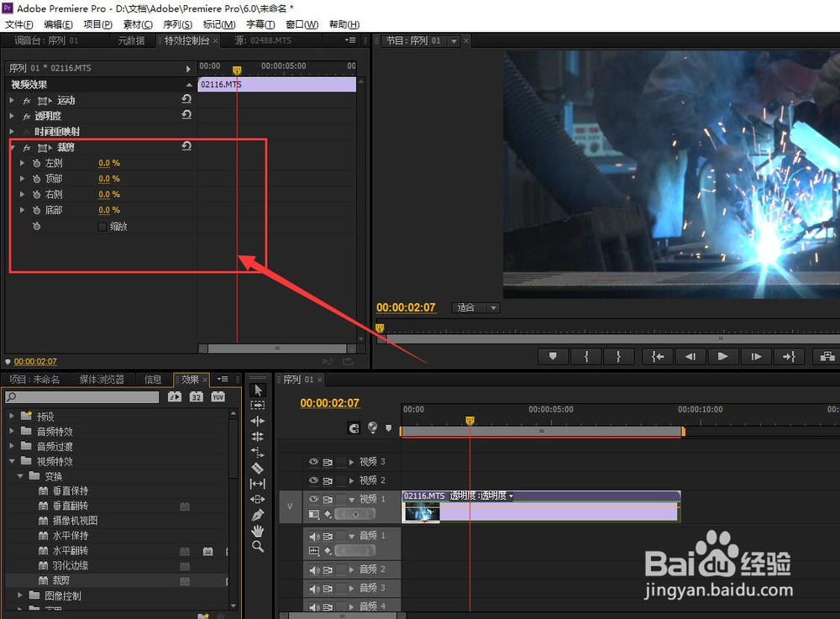
Task: Select the 羽化边缘 effect
Action: click(x=71, y=565)
